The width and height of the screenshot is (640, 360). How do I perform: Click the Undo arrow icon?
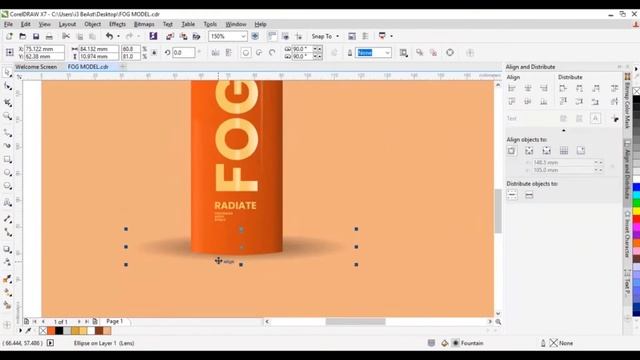109,36
